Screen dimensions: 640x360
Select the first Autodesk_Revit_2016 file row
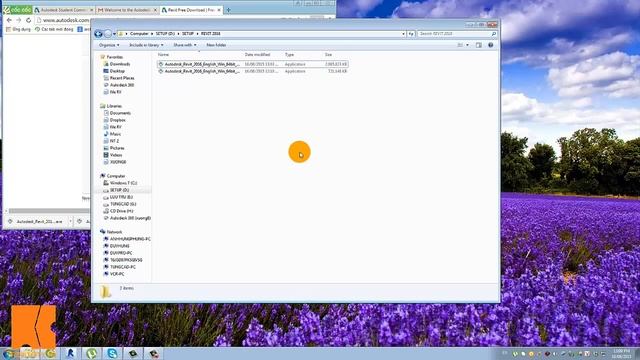point(252,64)
